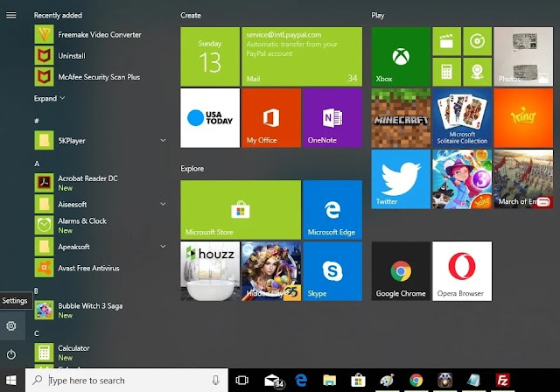Expand the Aiseesoft folder
Viewport: 560px width, 392px height.
[x=163, y=204]
